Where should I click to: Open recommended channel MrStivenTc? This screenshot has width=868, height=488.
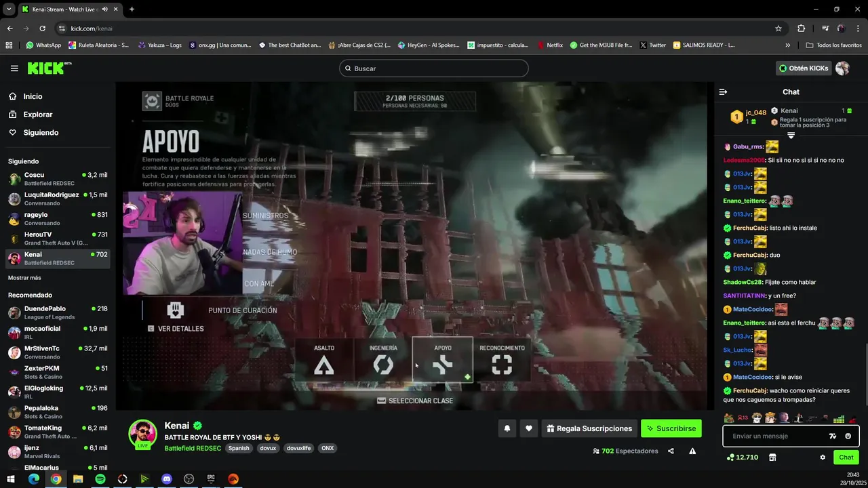point(58,352)
